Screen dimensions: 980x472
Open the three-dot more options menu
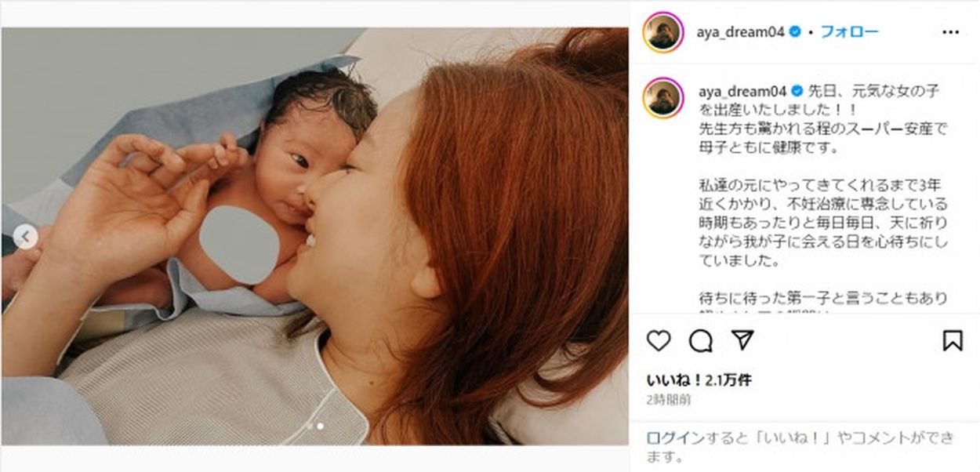[x=950, y=32]
